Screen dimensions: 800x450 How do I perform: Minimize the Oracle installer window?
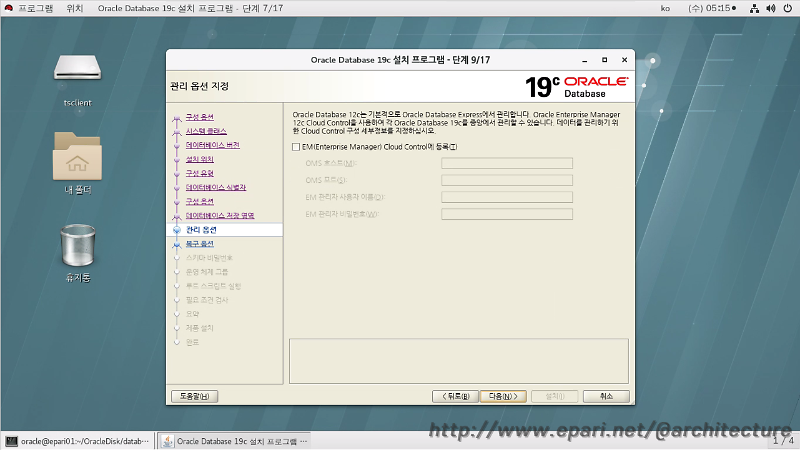click(585, 60)
